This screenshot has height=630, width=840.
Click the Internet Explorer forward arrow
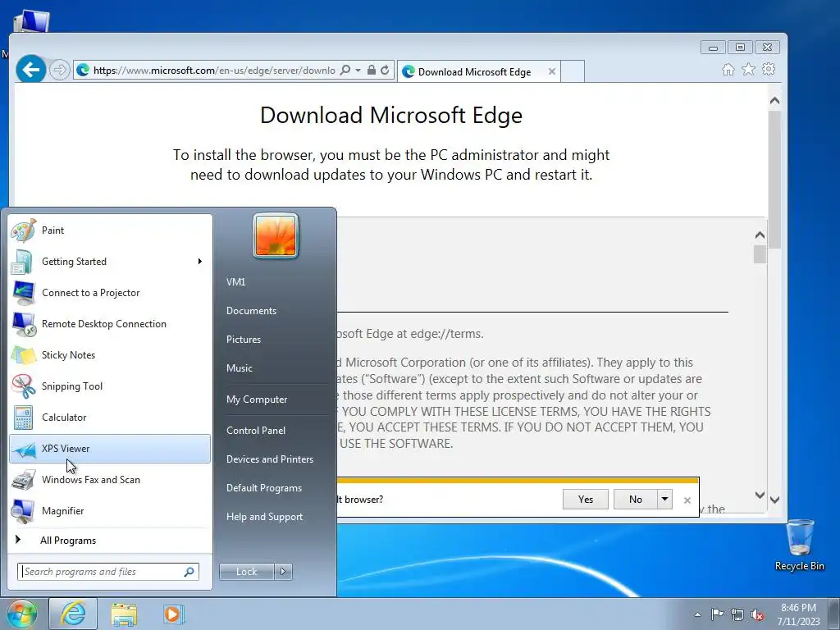click(x=59, y=70)
